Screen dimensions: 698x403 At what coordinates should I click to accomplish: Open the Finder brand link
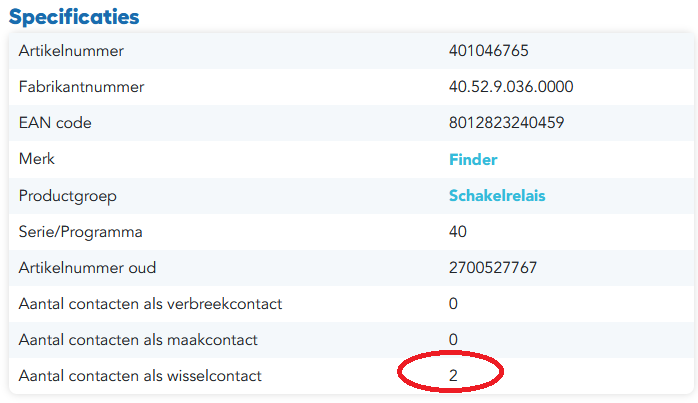[x=473, y=159]
